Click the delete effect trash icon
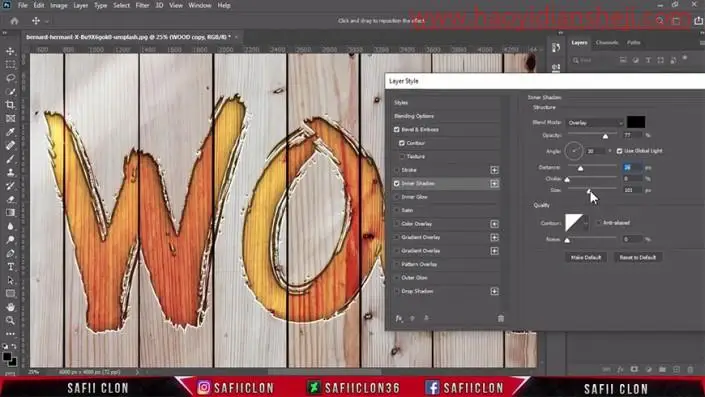The height and width of the screenshot is (397, 705). [501, 318]
